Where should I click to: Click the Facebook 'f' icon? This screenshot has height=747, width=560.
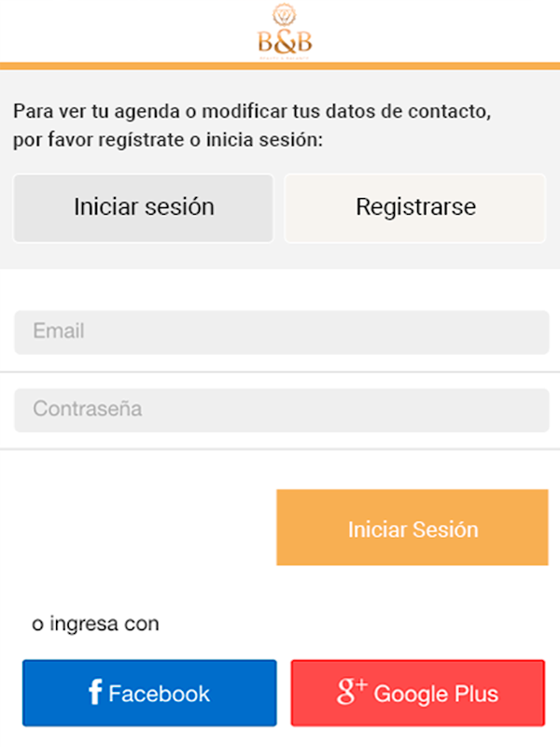(x=94, y=692)
